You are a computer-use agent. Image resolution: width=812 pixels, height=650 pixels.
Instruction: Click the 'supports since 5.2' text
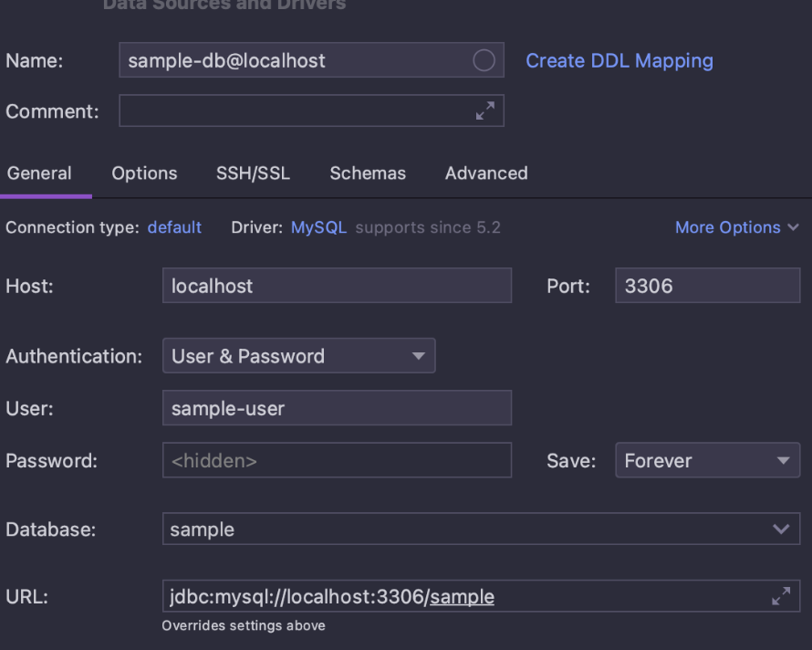[428, 227]
